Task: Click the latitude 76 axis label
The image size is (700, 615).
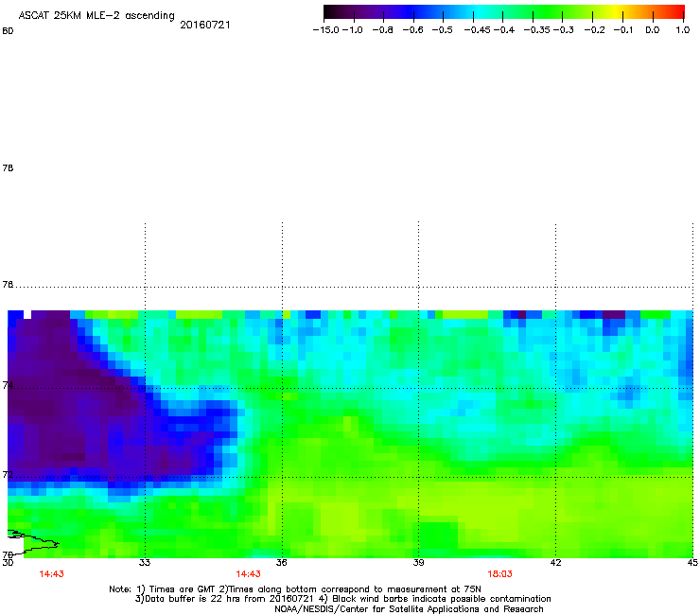Action: [x=8, y=285]
